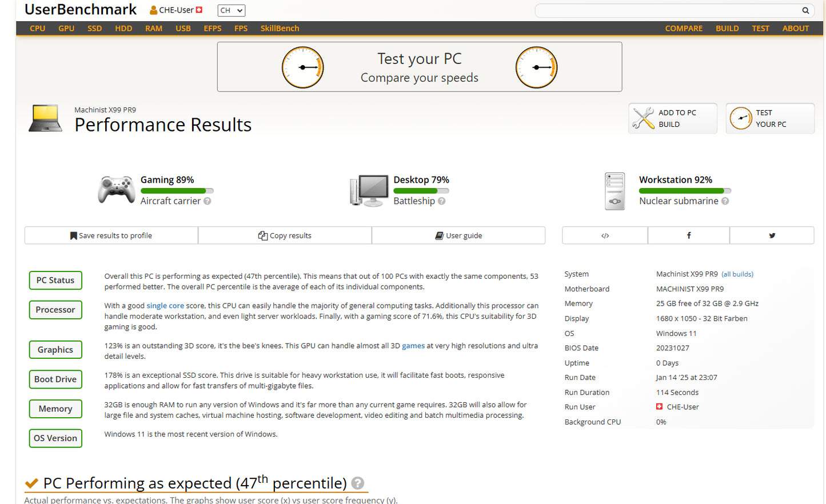Click the Graphics button
This screenshot has width=826, height=504.
coord(55,350)
